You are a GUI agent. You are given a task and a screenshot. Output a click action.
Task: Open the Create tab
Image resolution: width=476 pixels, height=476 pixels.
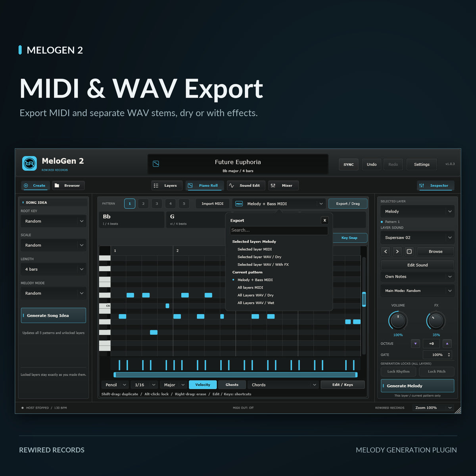click(x=35, y=185)
